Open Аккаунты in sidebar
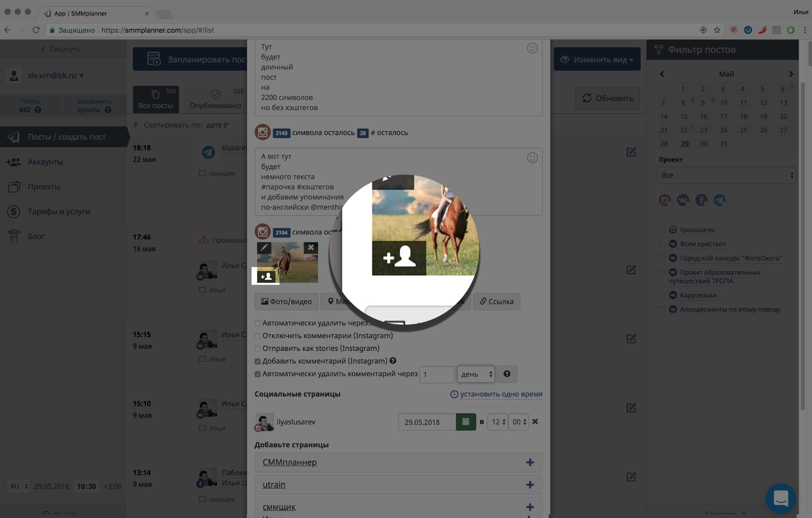 point(45,162)
